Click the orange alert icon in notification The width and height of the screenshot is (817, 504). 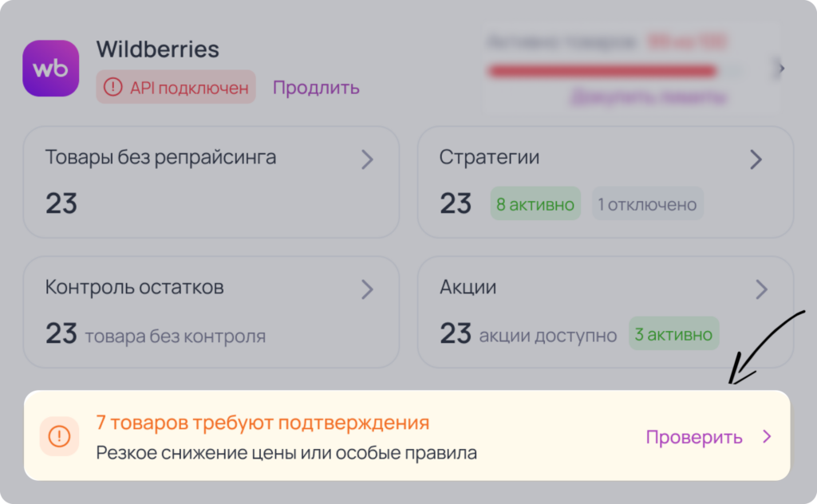point(59,435)
